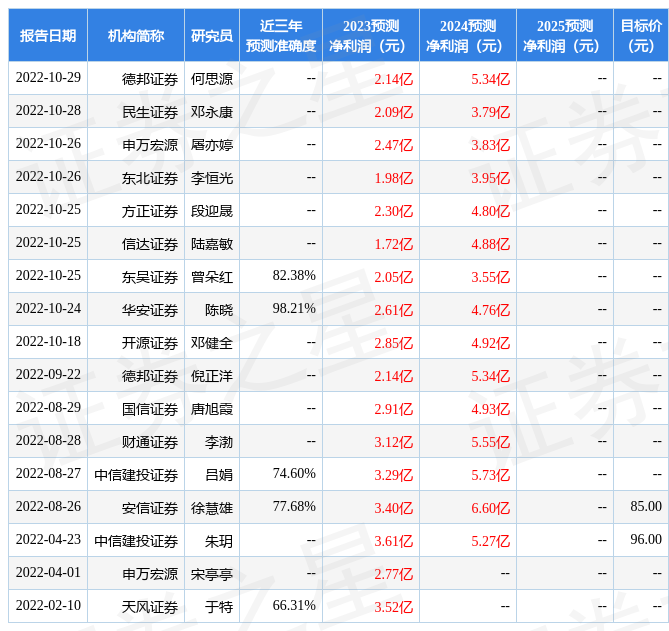This screenshot has height=631, width=669.
Task: Click 3.52亿 forecast value
Action: click(x=393, y=607)
